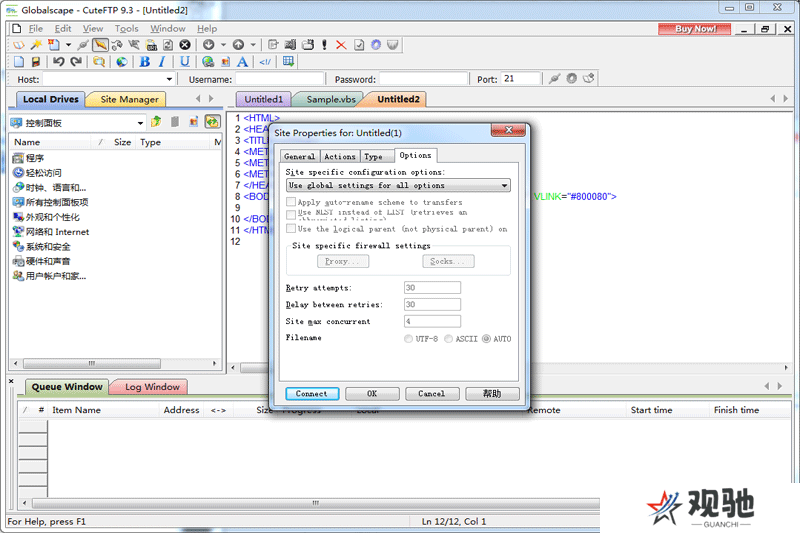Click Cancel in Site Properties dialog

tap(432, 394)
